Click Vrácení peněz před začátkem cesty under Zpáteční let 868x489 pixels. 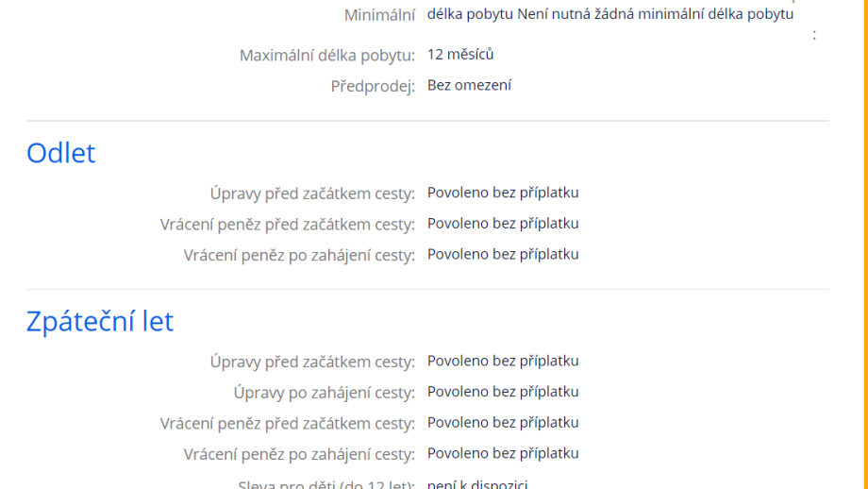pos(287,423)
